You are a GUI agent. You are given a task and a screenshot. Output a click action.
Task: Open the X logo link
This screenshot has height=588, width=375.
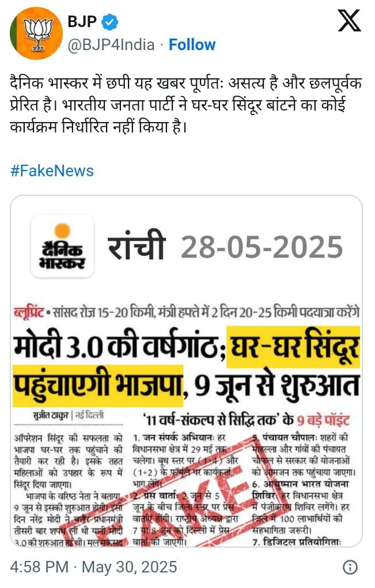349,21
